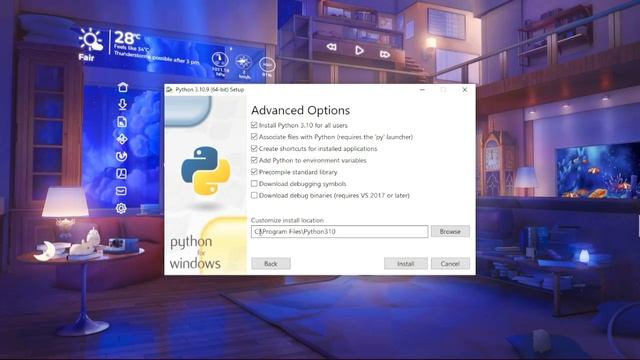
Task: Click the install location path field
Action: tap(340, 231)
